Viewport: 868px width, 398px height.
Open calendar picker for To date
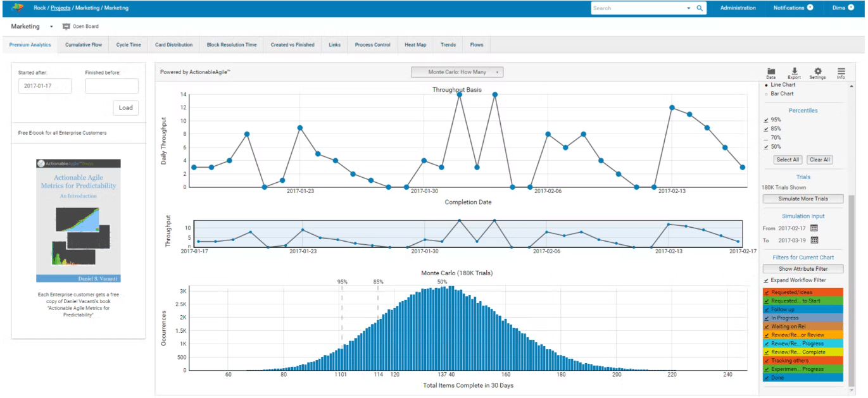pyautogui.click(x=814, y=240)
